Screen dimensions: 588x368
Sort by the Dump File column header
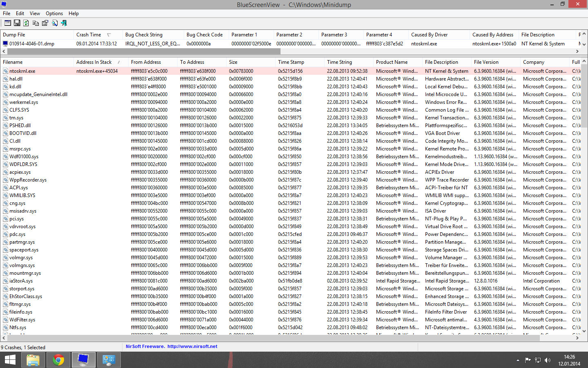pos(37,35)
